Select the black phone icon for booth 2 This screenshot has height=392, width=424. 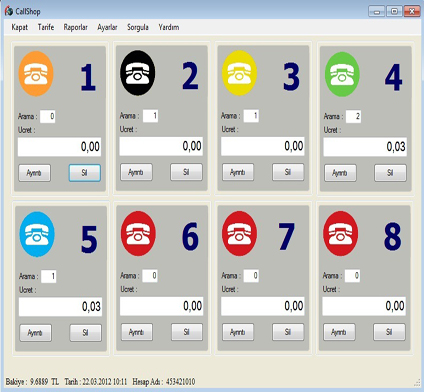[x=137, y=73]
